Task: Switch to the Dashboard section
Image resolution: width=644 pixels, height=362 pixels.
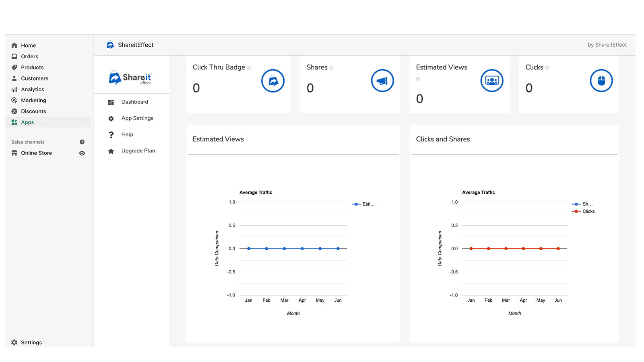Action: pos(134,102)
